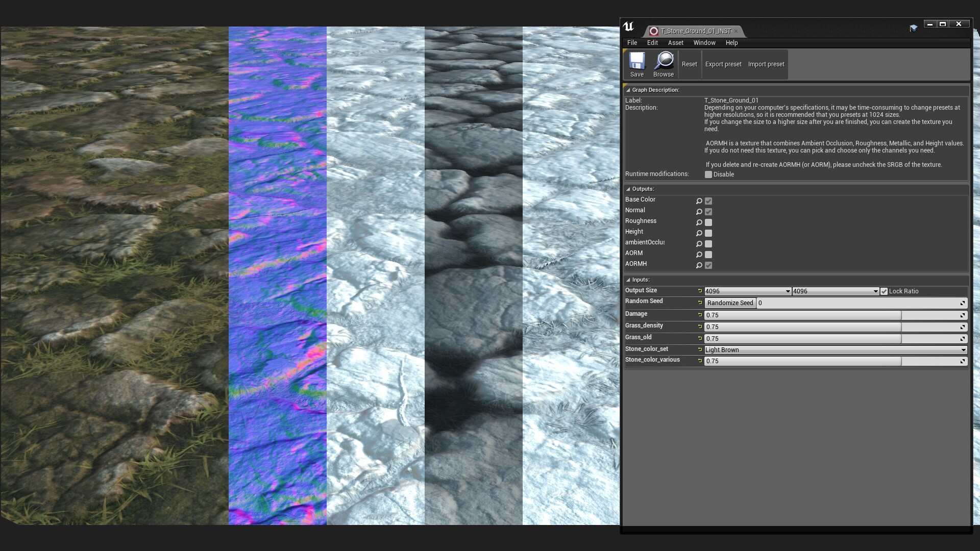Collapse the Outputs section
Screen dimensions: 980x551
[628, 189]
